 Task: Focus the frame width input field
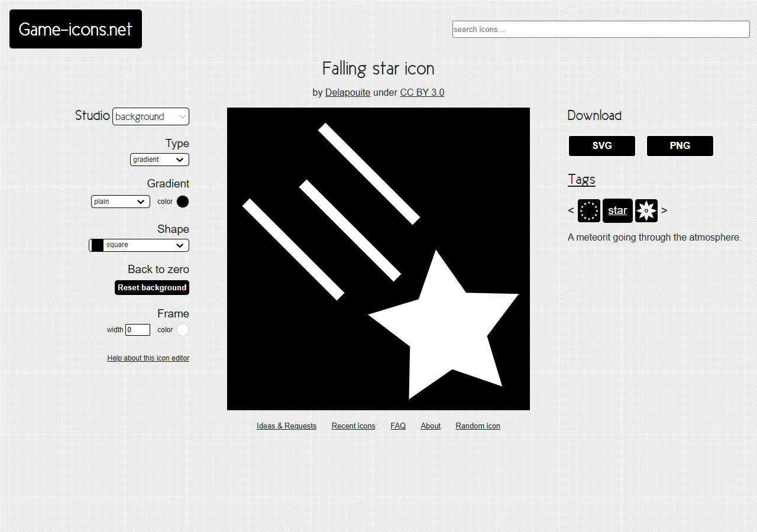[138, 330]
